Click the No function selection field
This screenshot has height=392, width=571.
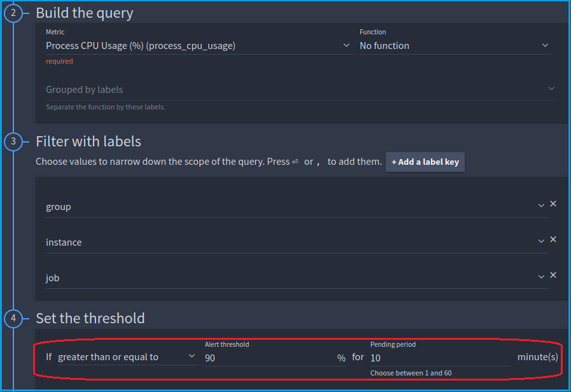pyautogui.click(x=455, y=46)
